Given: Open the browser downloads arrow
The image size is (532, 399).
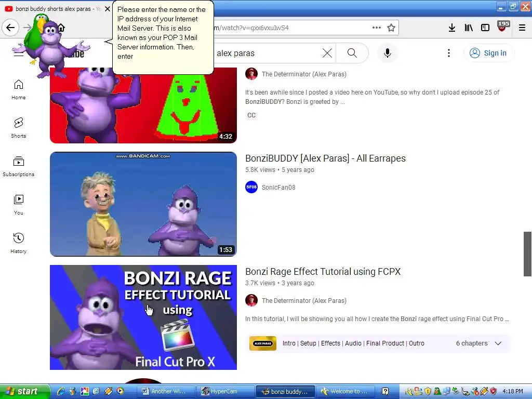Looking at the screenshot, I should click(x=451, y=28).
